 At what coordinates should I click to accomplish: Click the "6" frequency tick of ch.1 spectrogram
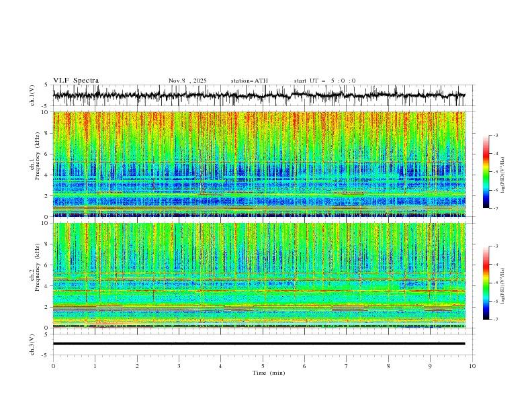point(48,154)
